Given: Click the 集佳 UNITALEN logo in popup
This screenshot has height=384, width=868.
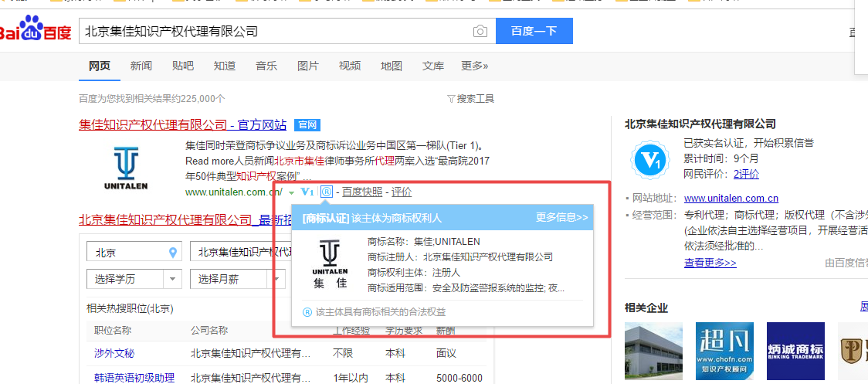Looking at the screenshot, I should point(330,264).
